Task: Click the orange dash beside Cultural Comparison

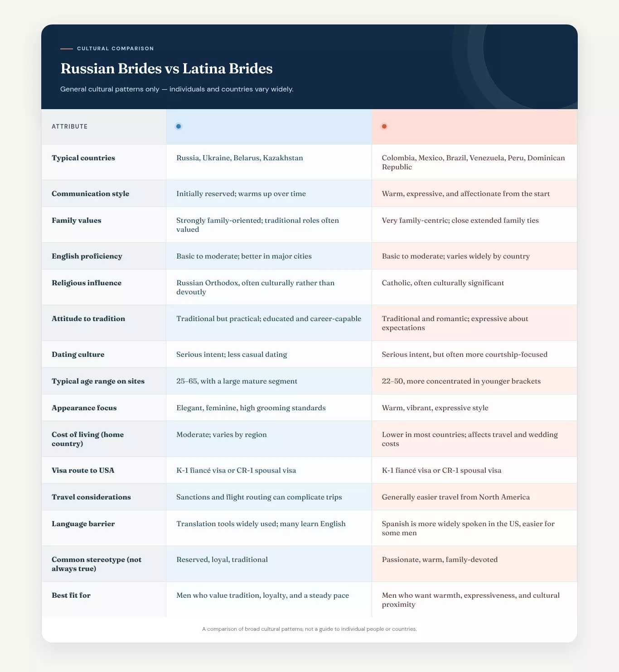Action: [67, 48]
